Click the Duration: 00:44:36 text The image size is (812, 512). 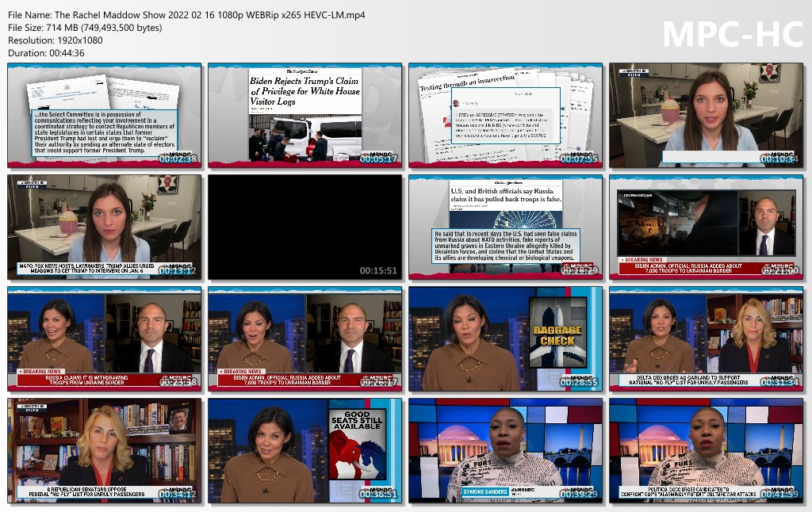(46, 53)
